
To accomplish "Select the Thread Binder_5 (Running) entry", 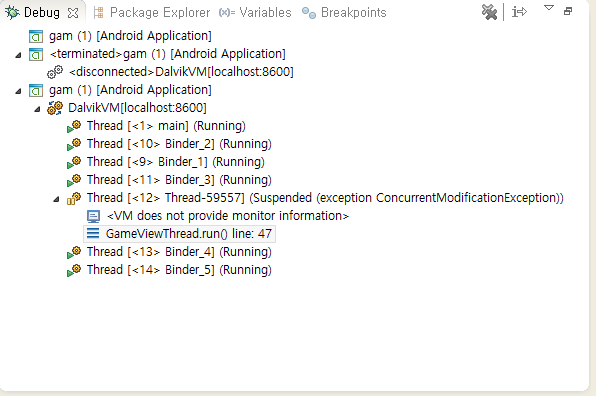I will [x=179, y=270].
